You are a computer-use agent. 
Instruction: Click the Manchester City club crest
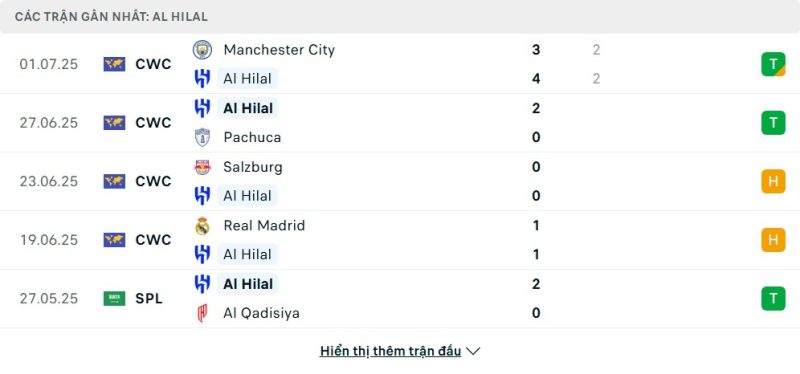pyautogui.click(x=202, y=50)
